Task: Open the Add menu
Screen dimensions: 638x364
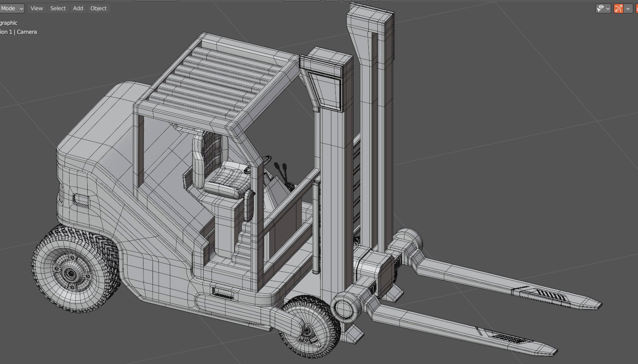Action: point(77,8)
